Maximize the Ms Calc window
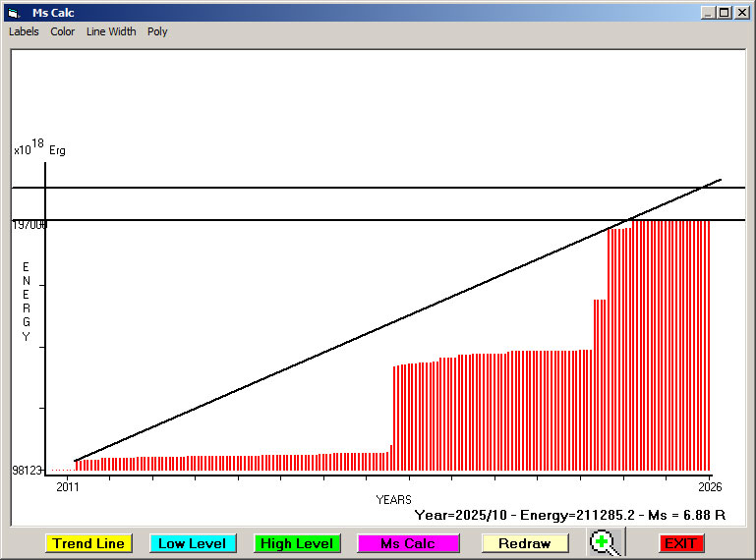756x560 pixels. click(724, 13)
